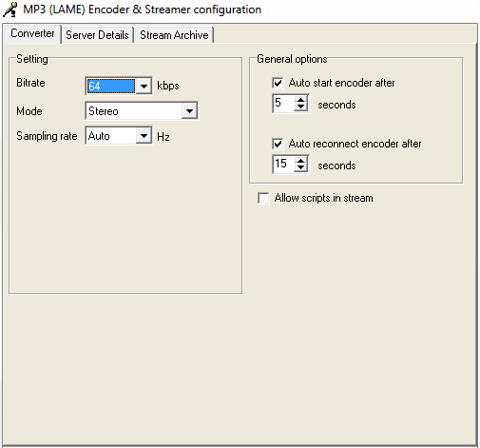Click the reconnect seconds field showing 15

283,165
